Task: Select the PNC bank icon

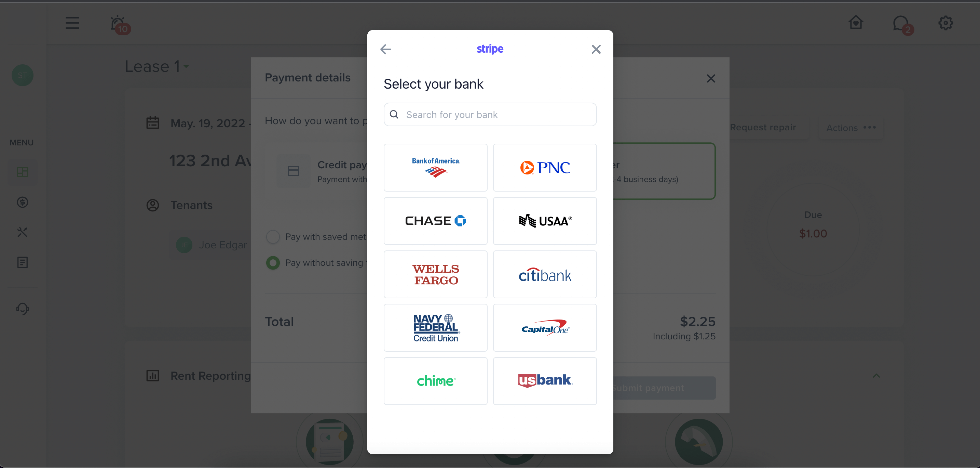Action: 545,167
